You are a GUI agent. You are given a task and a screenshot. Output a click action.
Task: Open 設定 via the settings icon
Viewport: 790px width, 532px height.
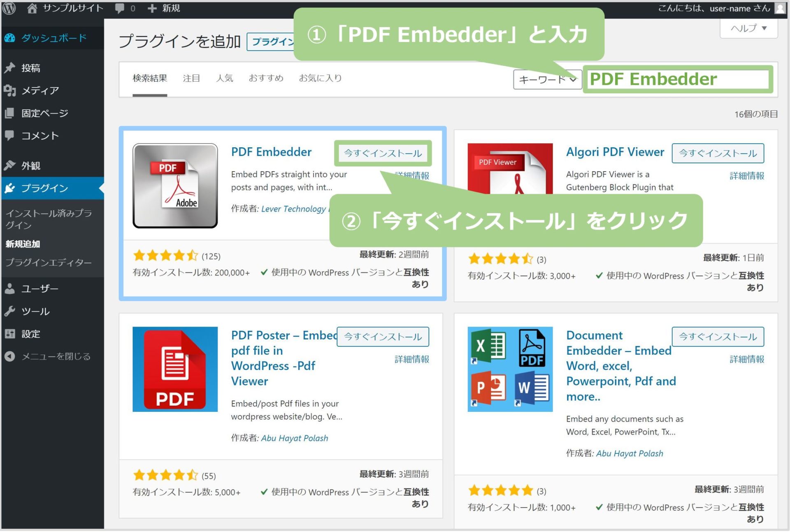click(10, 334)
